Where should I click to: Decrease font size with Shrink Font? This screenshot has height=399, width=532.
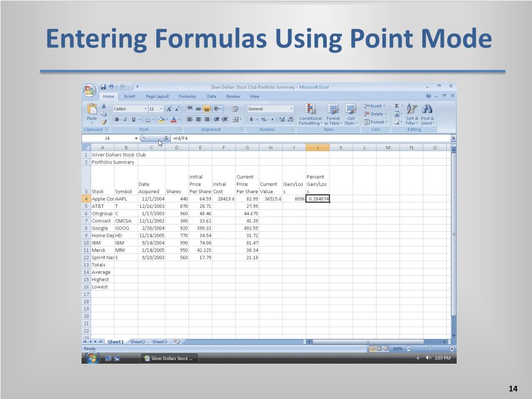pos(177,109)
